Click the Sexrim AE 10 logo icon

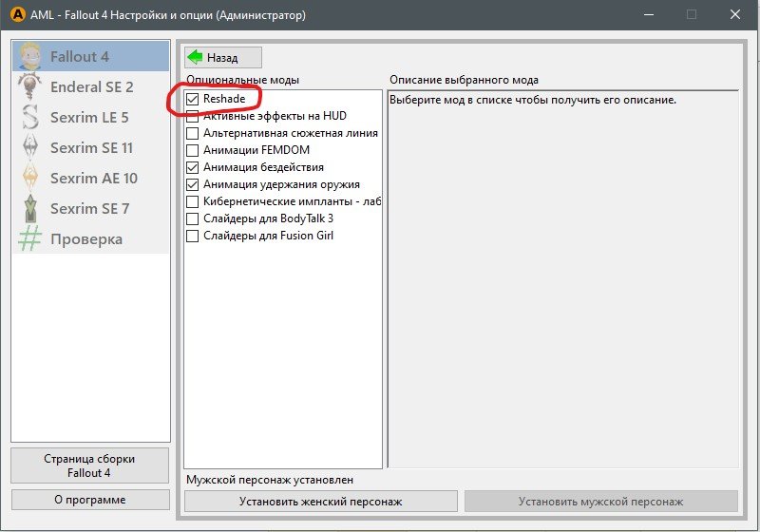[31, 178]
